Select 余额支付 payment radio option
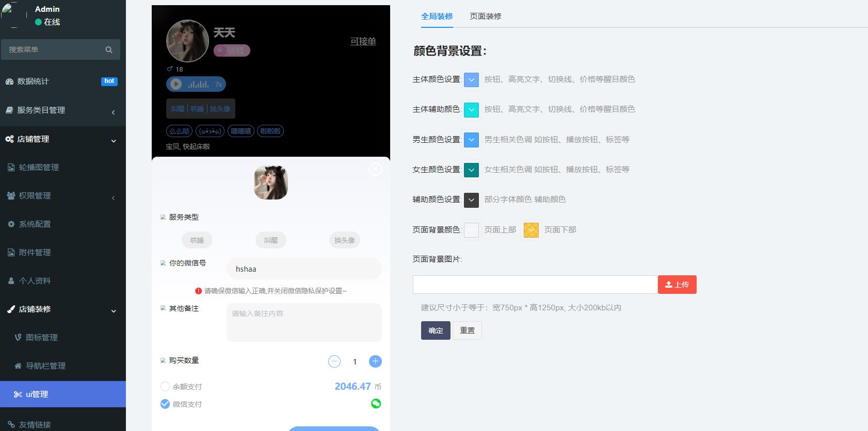 point(165,386)
